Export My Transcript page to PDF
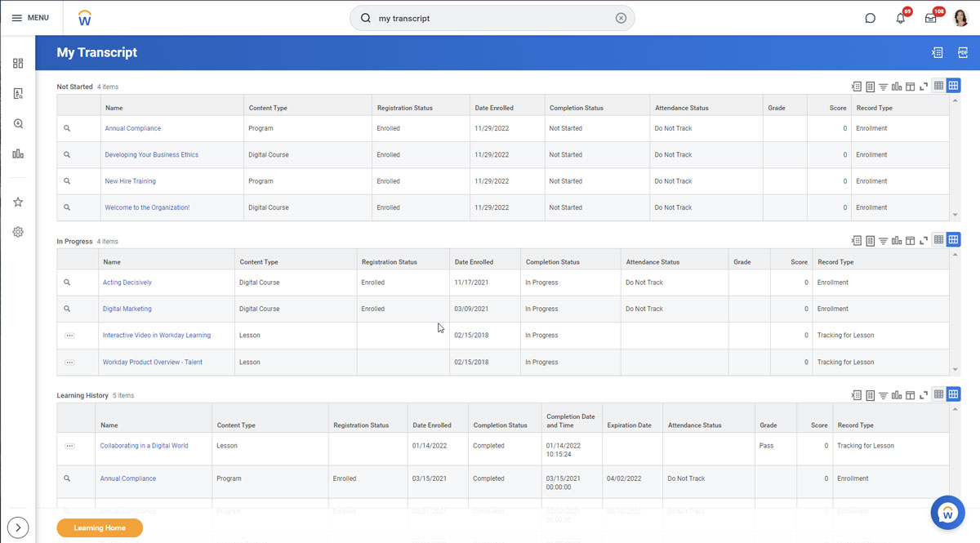Screen dimensions: 980x543 [962, 52]
